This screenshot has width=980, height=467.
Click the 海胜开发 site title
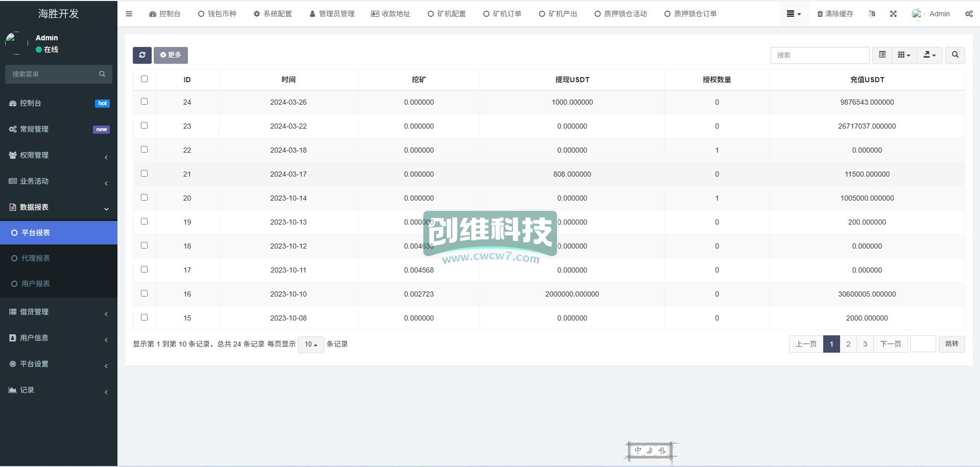[59, 14]
